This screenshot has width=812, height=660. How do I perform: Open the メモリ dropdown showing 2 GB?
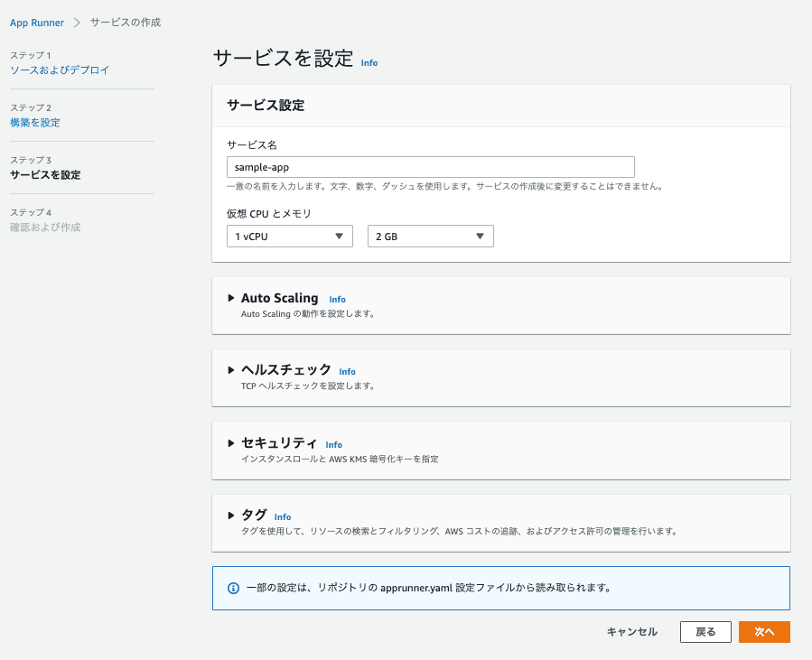coord(430,236)
